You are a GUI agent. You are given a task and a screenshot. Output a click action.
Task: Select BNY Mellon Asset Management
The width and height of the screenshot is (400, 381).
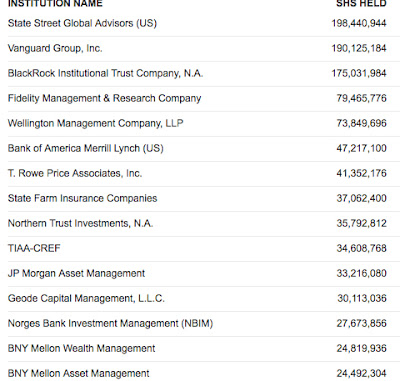click(78, 373)
